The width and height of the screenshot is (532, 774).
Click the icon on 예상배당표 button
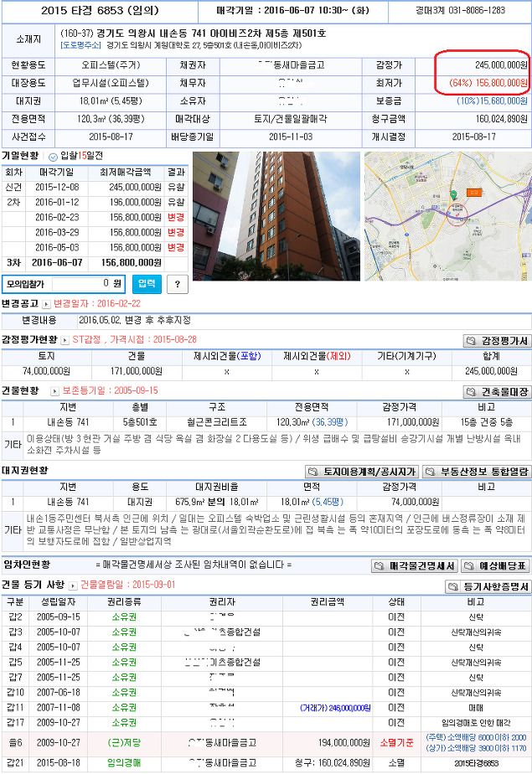coord(469,565)
